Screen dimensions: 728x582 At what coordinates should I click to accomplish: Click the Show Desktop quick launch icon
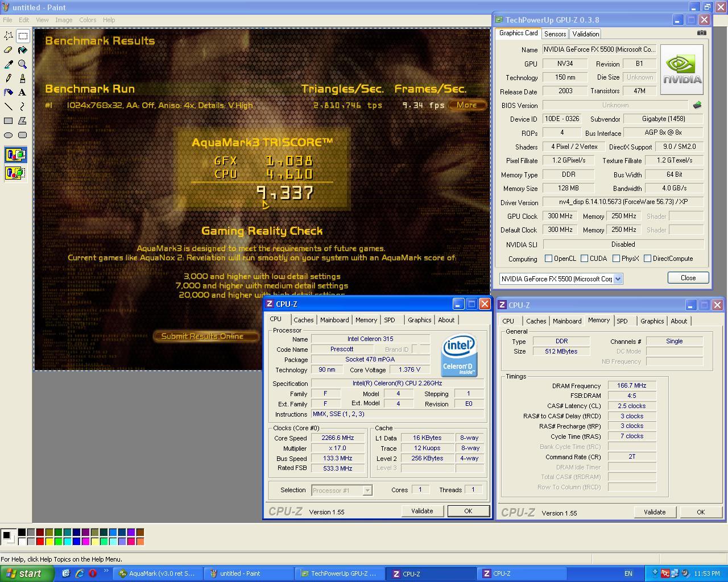(x=66, y=573)
